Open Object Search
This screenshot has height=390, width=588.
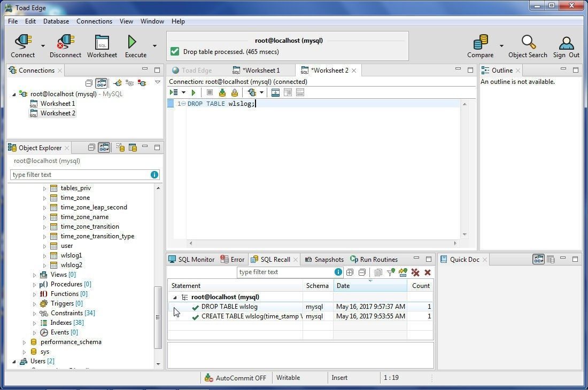click(x=528, y=46)
